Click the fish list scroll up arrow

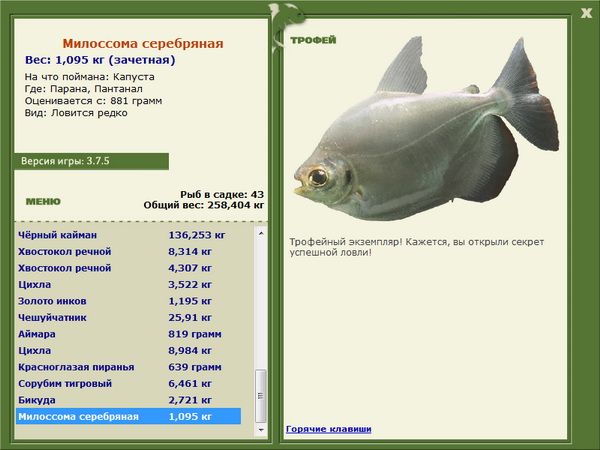(x=261, y=233)
